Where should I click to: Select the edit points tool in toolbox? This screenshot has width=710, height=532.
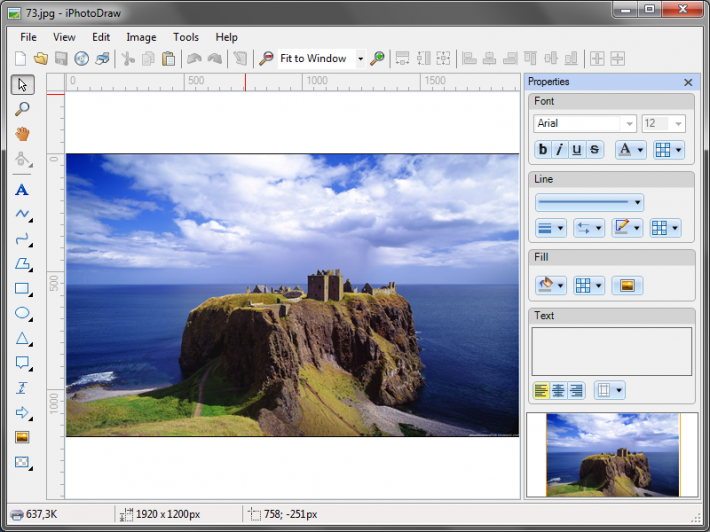pyautogui.click(x=23, y=159)
